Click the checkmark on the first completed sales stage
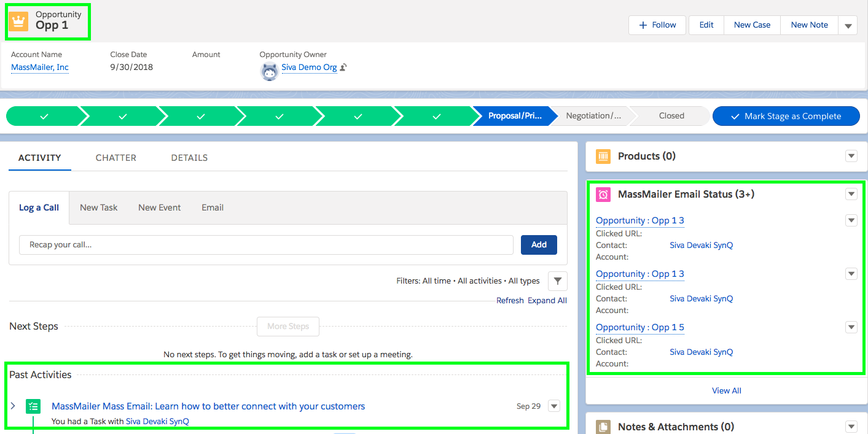 point(44,115)
